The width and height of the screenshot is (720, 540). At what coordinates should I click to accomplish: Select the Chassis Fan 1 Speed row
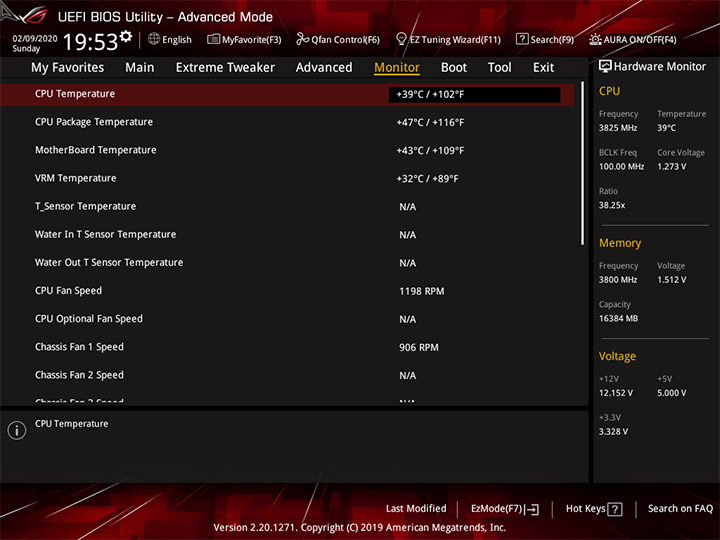[x=287, y=347]
